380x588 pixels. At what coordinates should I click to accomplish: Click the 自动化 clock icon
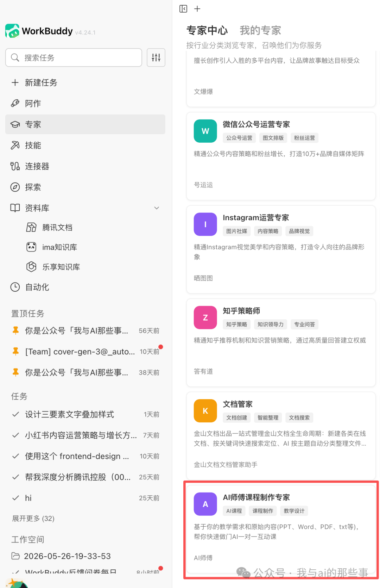(x=15, y=287)
